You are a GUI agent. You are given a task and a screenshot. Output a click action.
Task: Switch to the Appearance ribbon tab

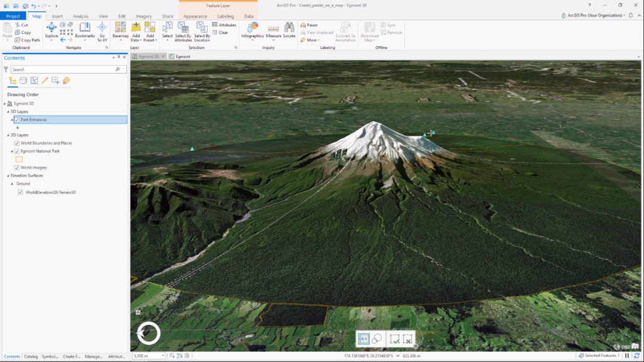tap(197, 16)
